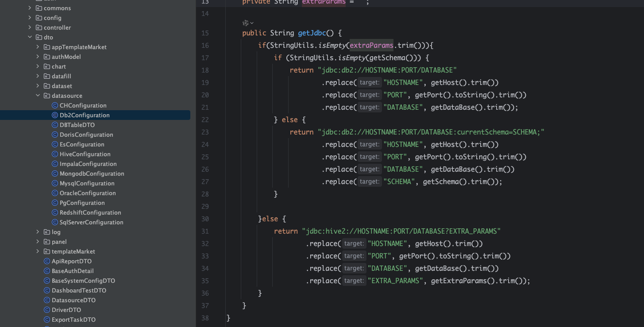Collapse the dto folder tree
The height and width of the screenshot is (327, 644).
point(30,37)
